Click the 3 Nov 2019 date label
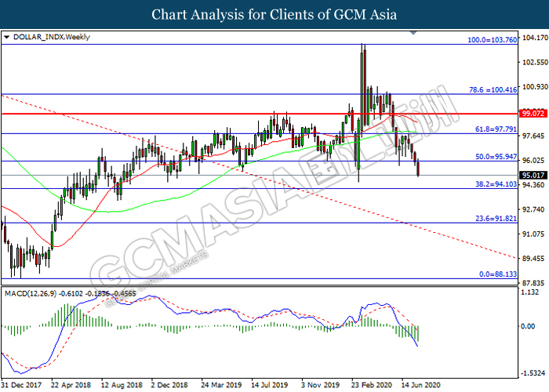This screenshot has height=392, width=549. (320, 385)
